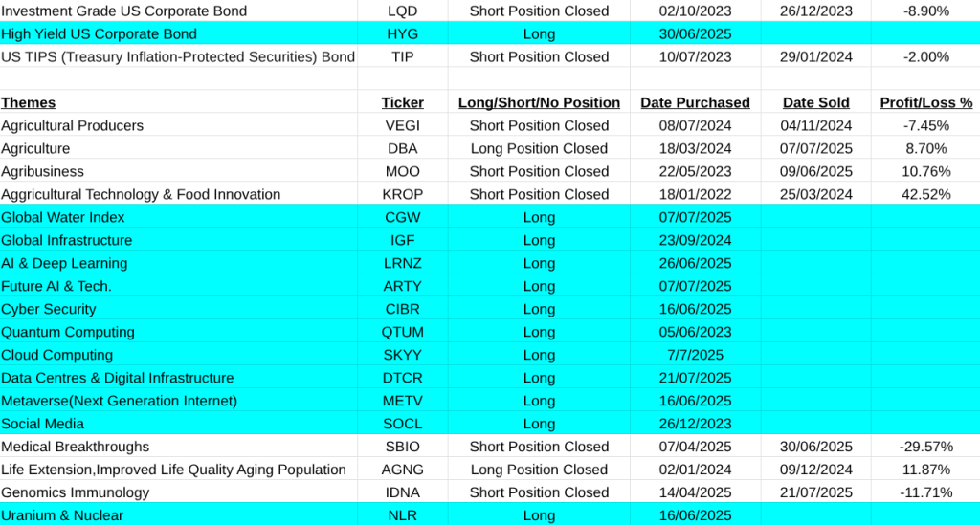Image resolution: width=980 pixels, height=525 pixels.
Task: Click the QTUM ticker cell
Action: (x=402, y=332)
